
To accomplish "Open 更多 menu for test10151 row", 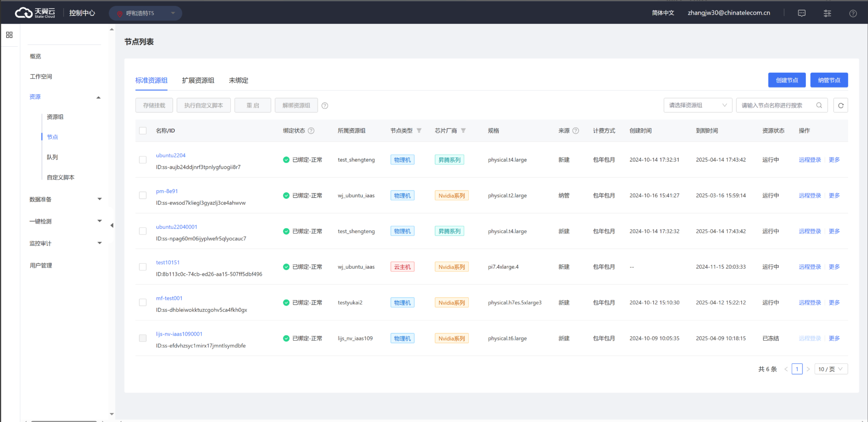I will coord(834,267).
